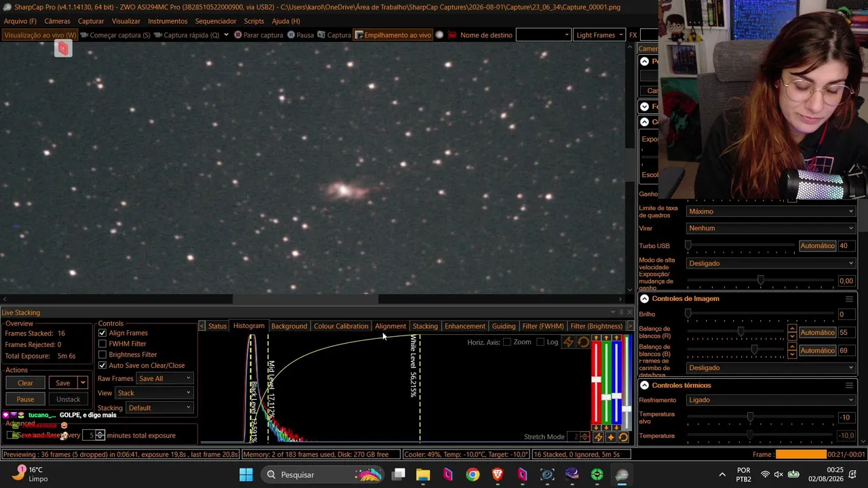Screen dimensions: 868x488
Task: Enable histogram Zoom horizontal axis checkbox
Action: (507, 342)
